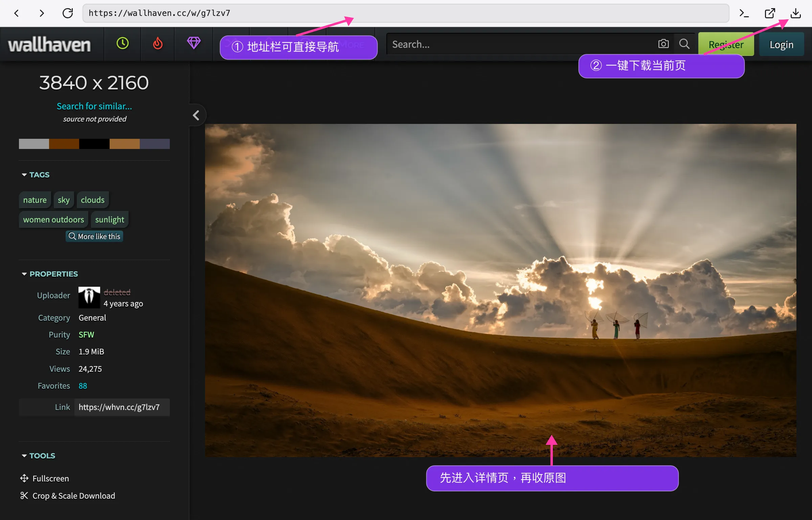Collapse the TAGS section
This screenshot has width=812, height=520.
tap(36, 175)
